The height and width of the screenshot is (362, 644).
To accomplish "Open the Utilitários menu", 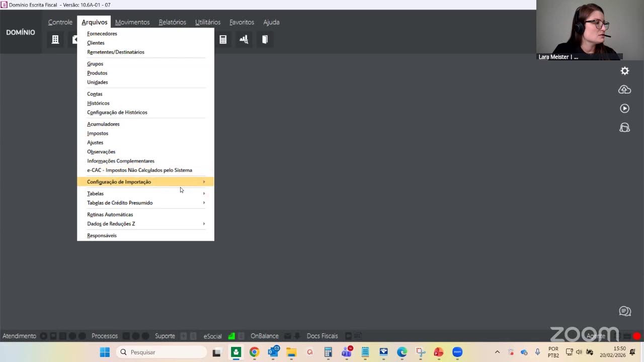I will tap(208, 22).
